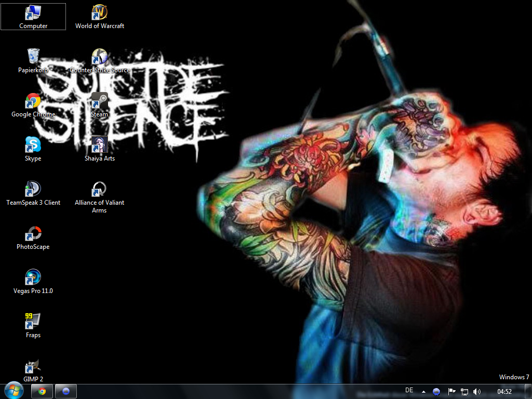
Task: Click the DE language indicator
Action: 409,391
